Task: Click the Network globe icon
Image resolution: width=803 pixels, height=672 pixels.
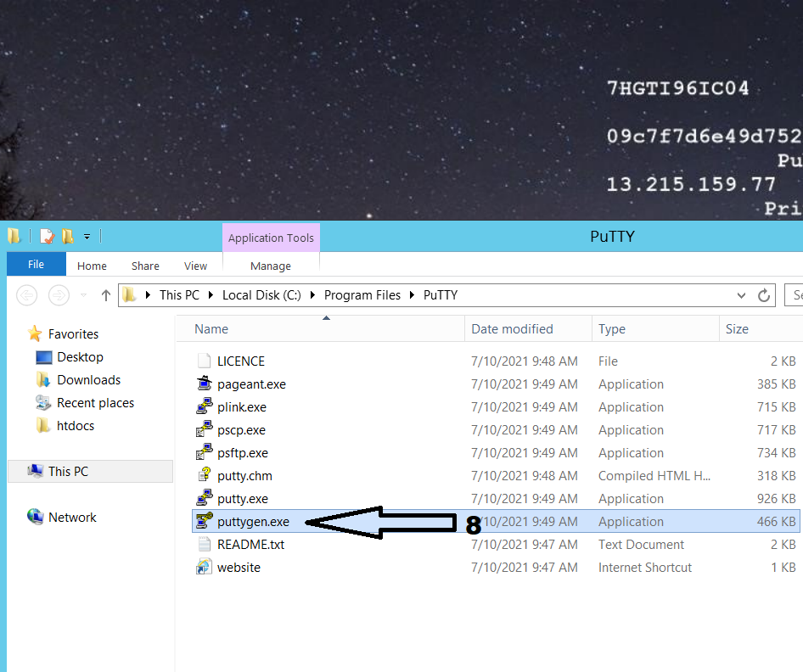Action: pyautogui.click(x=35, y=517)
